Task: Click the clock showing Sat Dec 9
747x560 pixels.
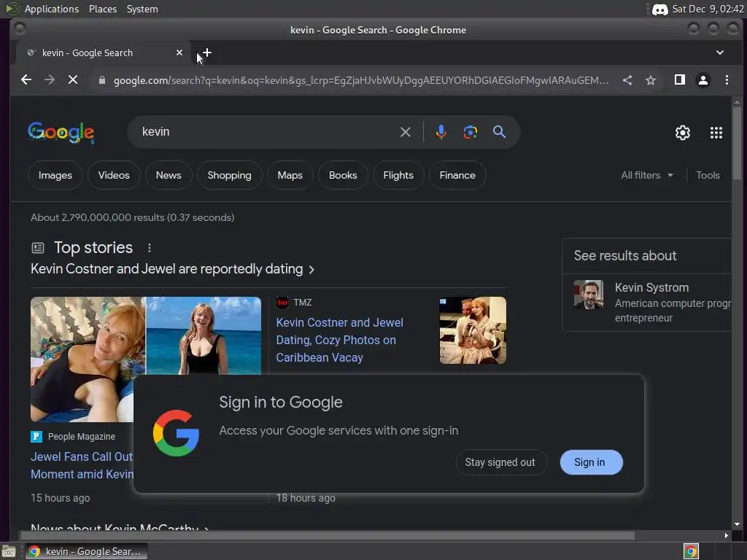Action: (708, 9)
